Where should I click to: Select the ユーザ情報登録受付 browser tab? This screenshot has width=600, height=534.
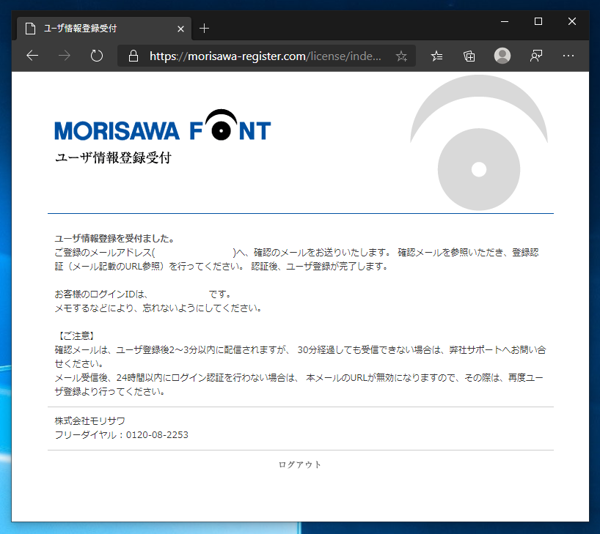click(x=104, y=28)
